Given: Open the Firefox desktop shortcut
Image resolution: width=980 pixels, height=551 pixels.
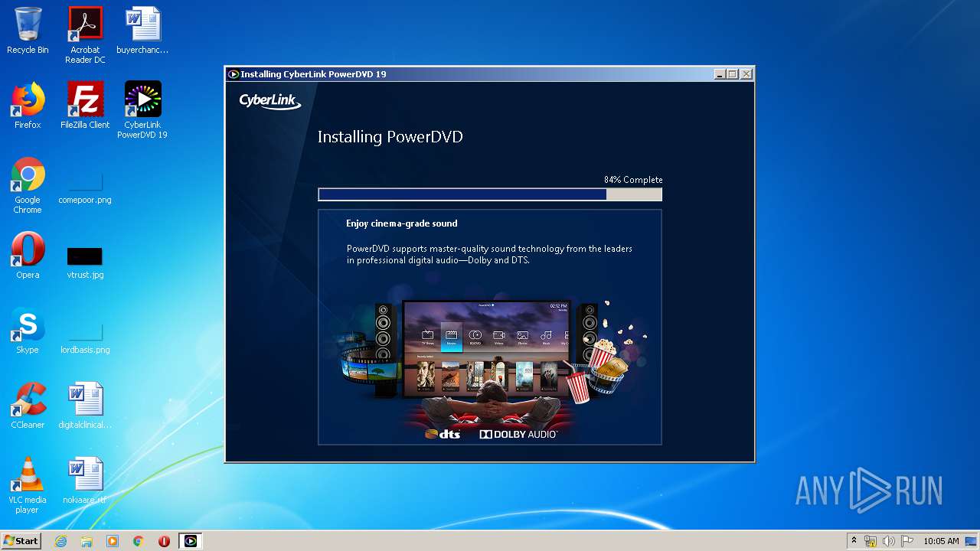Looking at the screenshot, I should click(28, 106).
